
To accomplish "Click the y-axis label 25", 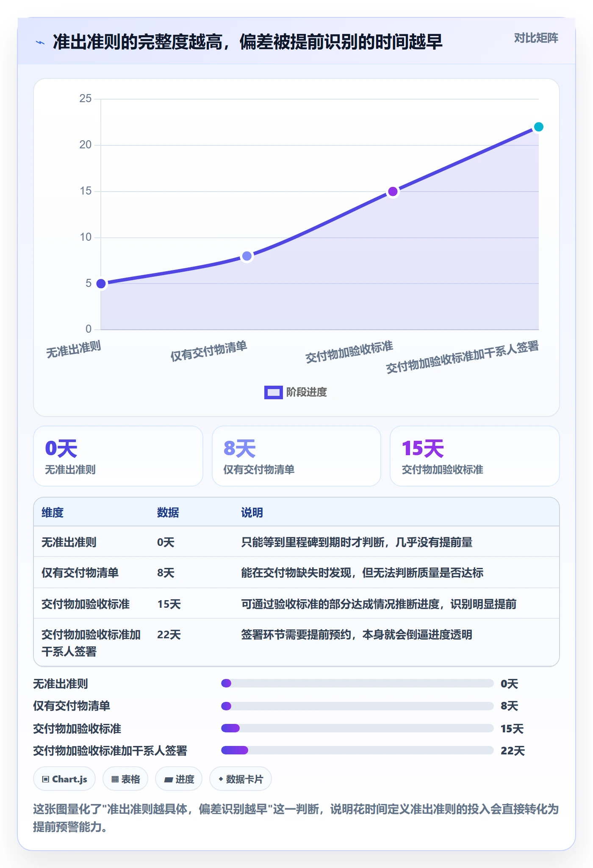I will point(86,99).
